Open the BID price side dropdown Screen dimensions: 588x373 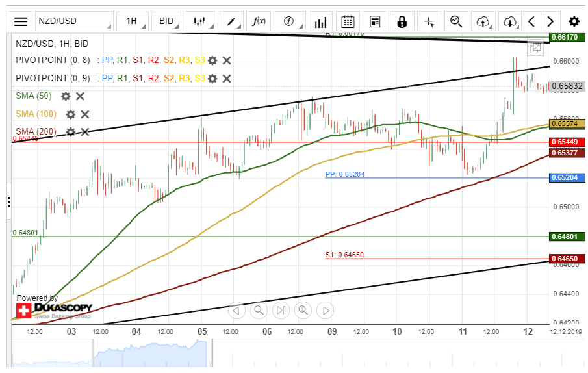pos(167,21)
